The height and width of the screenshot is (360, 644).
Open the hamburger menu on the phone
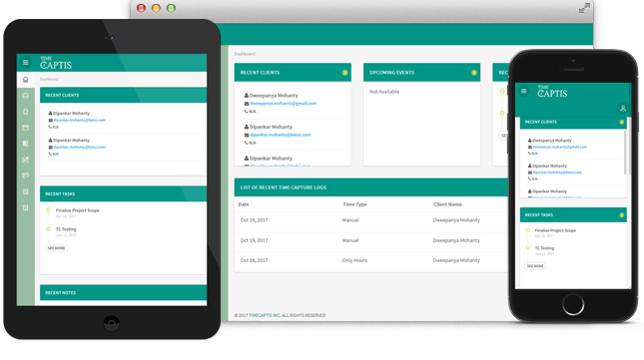(523, 91)
